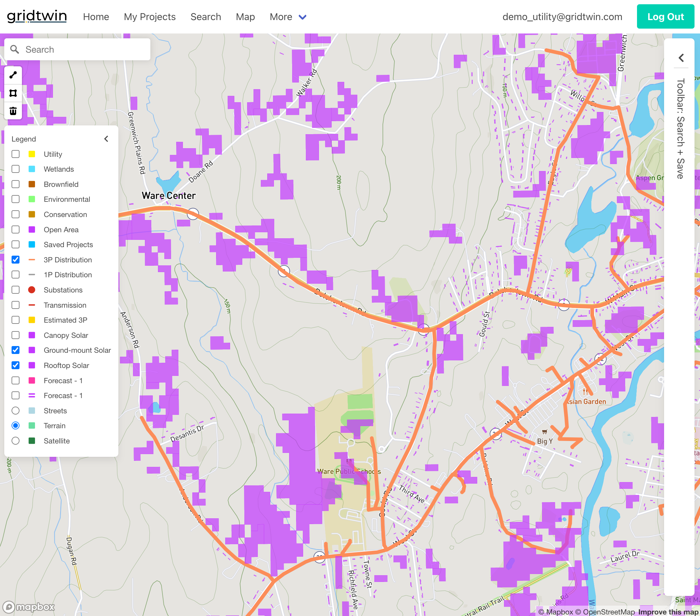Image resolution: width=700 pixels, height=616 pixels.
Task: Collapse the Legend panel
Action: tap(106, 139)
